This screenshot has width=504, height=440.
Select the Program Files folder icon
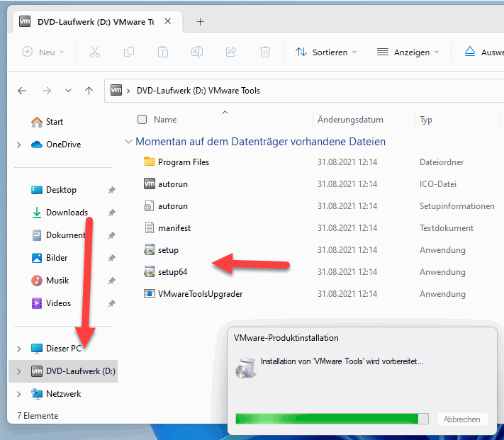tap(149, 162)
